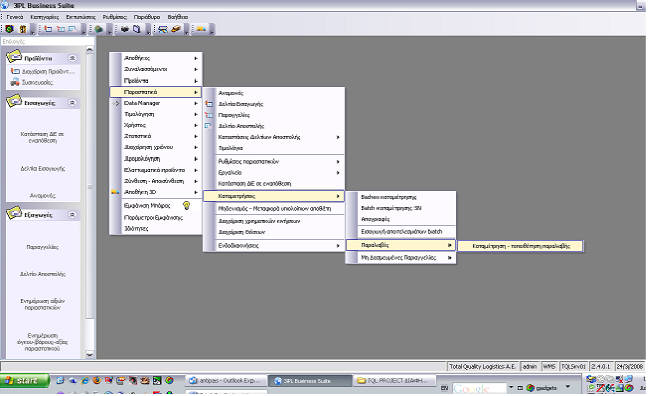Expand Μη Δεσμευμένες Παραγγελίες submenu
This screenshot has width=648, height=396.
point(401,258)
